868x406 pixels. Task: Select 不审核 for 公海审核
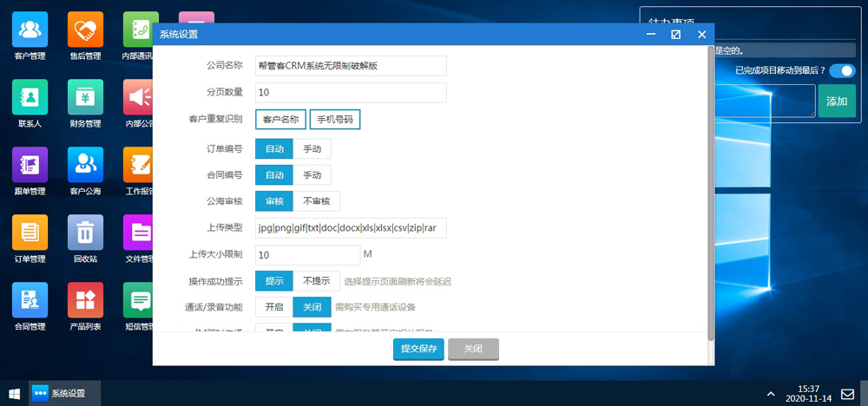pyautogui.click(x=316, y=201)
